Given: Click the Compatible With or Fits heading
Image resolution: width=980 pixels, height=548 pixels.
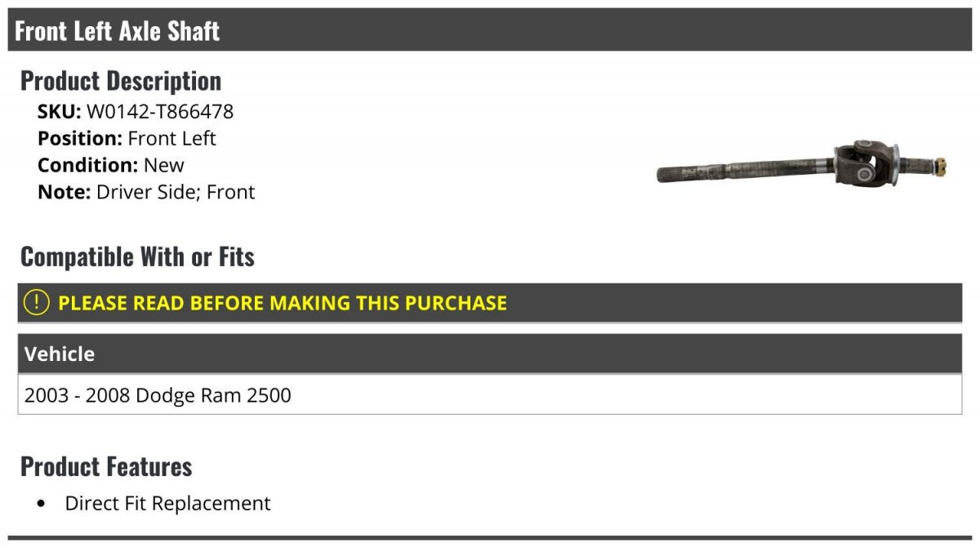Looking at the screenshot, I should tap(137, 257).
